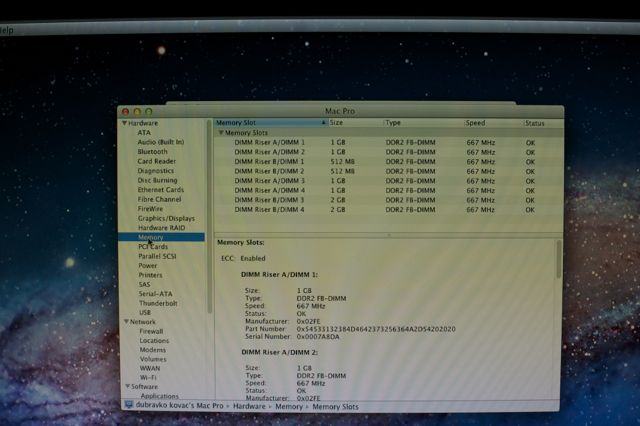
Task: Select the highlighted Memory sidebar item
Action: tap(162, 237)
